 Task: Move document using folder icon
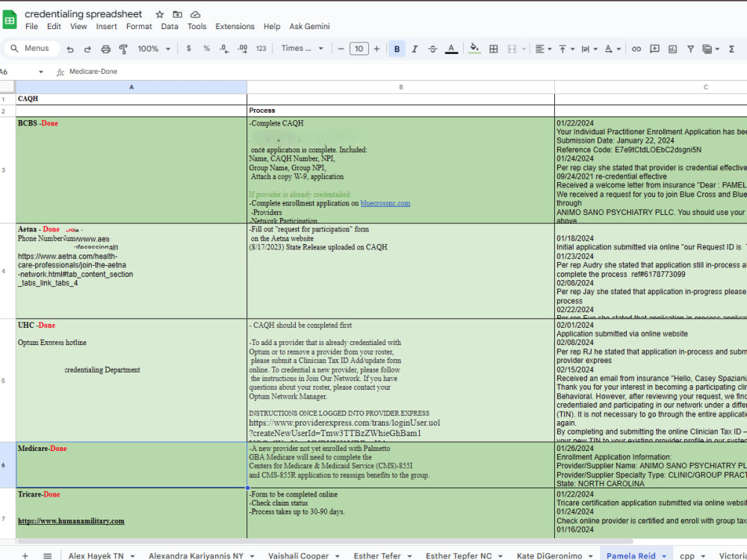(177, 14)
